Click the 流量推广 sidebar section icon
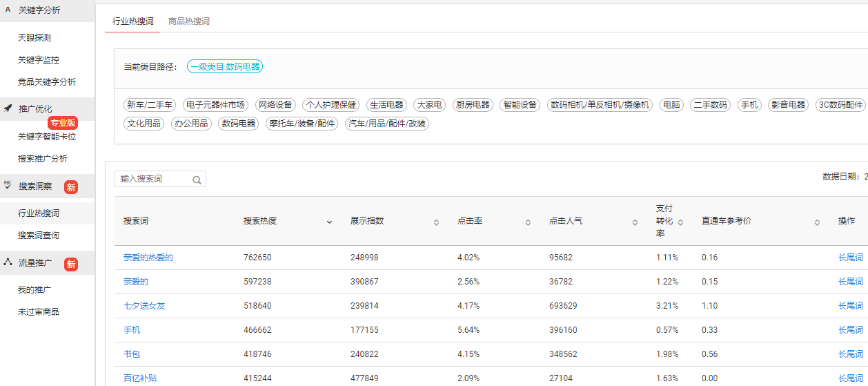Image resolution: width=868 pixels, height=386 pixels. point(8,262)
